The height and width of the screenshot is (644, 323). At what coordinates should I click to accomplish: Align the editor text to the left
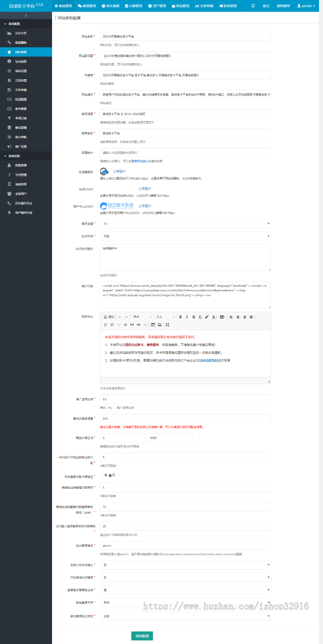(x=231, y=317)
